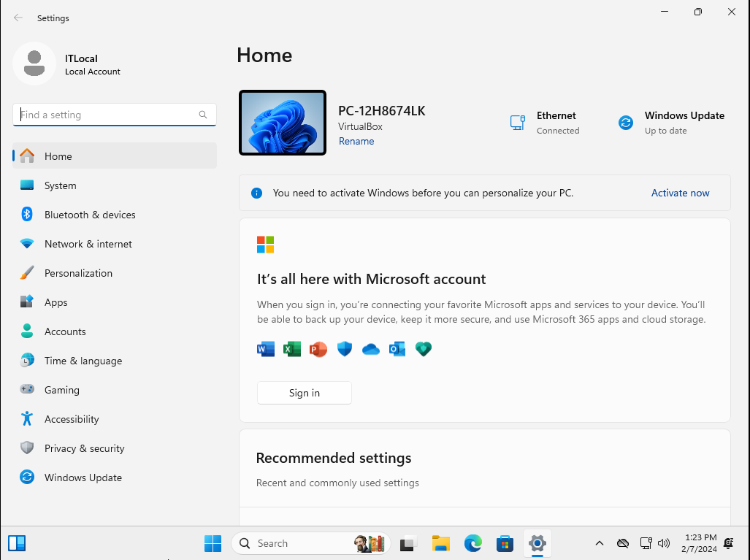
Task: Click the Windows Update sync icon at top
Action: (626, 123)
